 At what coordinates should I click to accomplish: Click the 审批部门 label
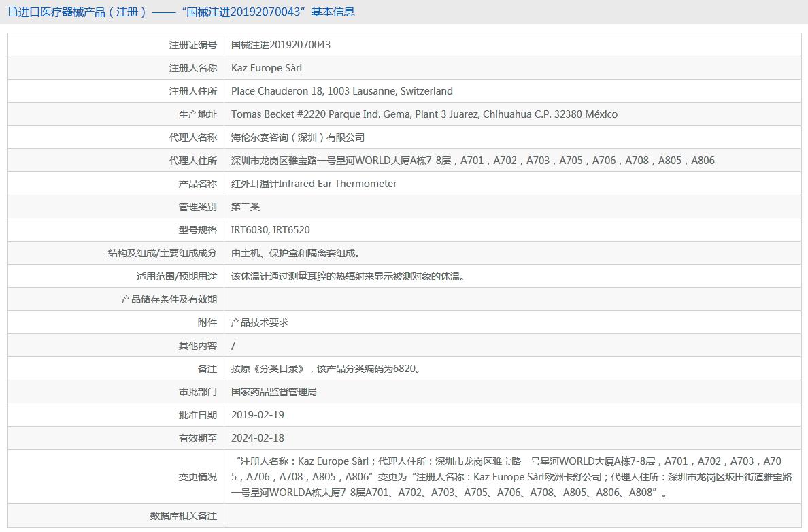click(198, 392)
